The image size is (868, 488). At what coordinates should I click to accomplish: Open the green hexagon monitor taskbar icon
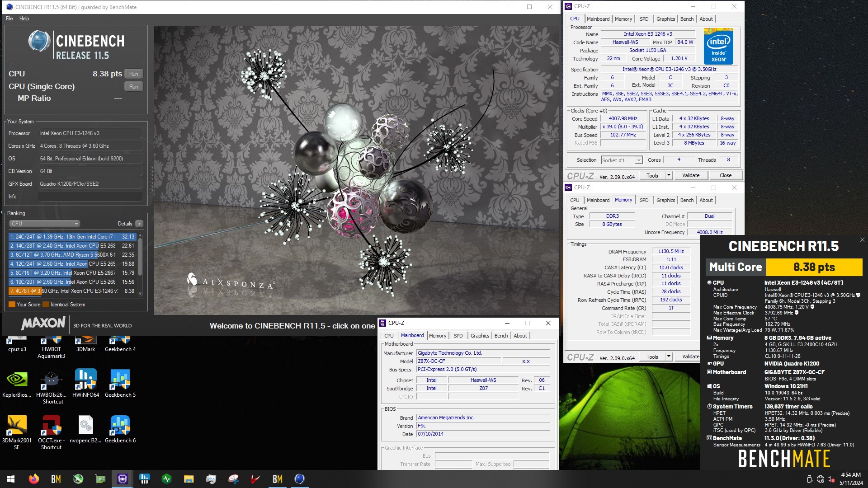(166, 479)
